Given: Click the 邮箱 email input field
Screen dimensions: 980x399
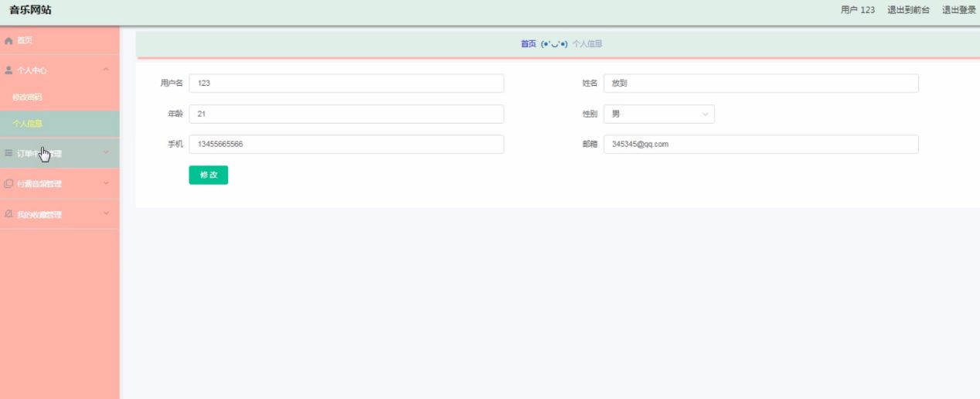Looking at the screenshot, I should [761, 145].
